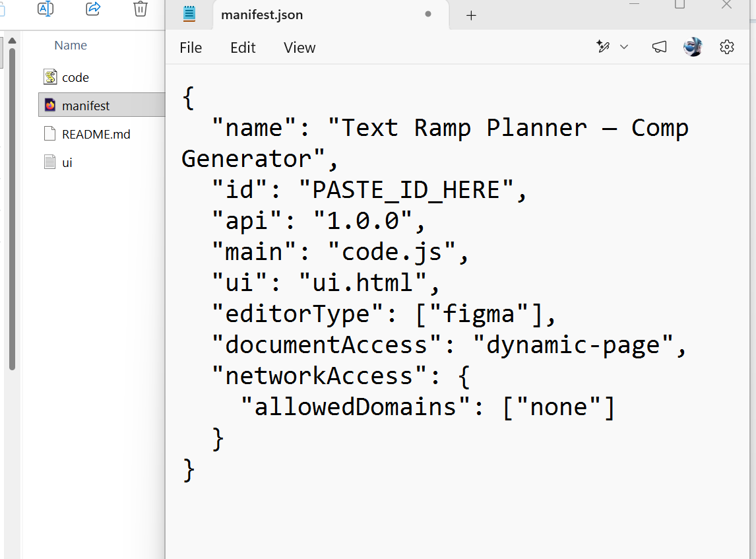Sort by the Name column header
The width and height of the screenshot is (756, 559).
pyautogui.click(x=71, y=46)
